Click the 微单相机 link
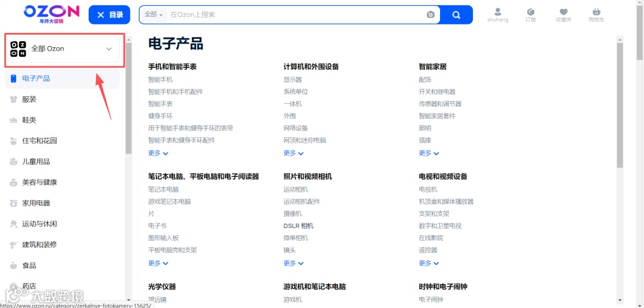The width and height of the screenshot is (644, 308). pos(296,238)
